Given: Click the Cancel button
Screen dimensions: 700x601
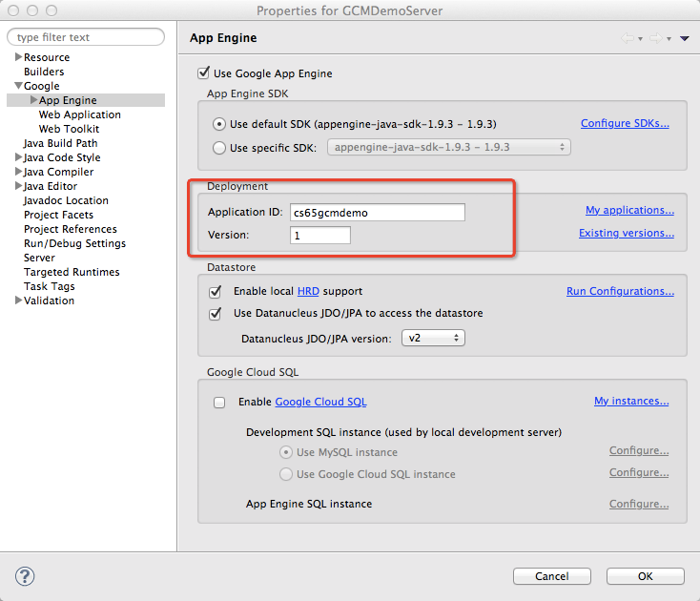Looking at the screenshot, I should (551, 576).
